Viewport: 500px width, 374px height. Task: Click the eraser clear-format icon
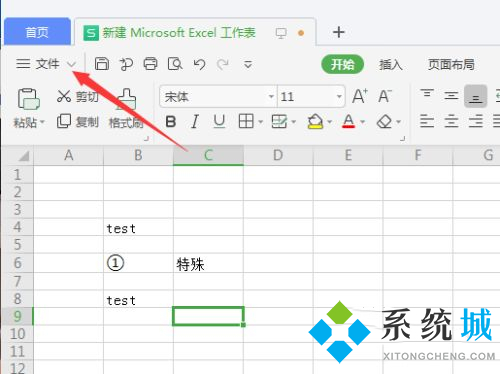click(384, 122)
